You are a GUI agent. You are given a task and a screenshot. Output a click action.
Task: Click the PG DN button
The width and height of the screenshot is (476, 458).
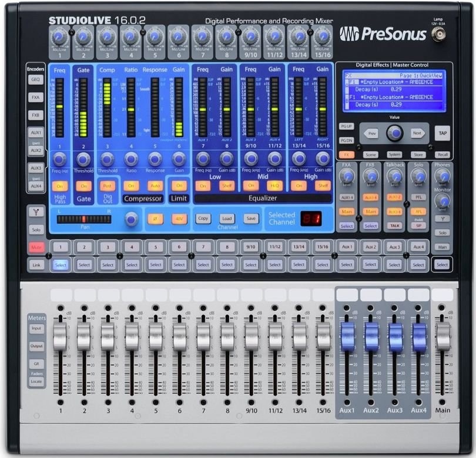[x=346, y=141]
